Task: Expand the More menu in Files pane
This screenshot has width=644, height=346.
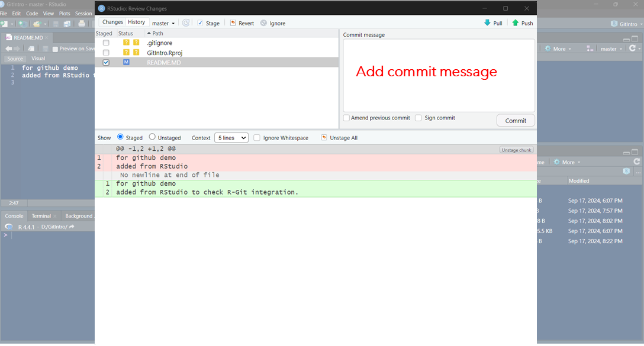Action: tap(567, 162)
